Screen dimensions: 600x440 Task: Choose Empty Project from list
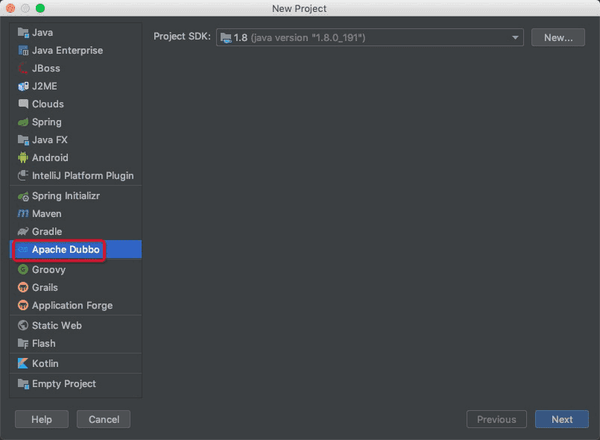[x=64, y=384]
